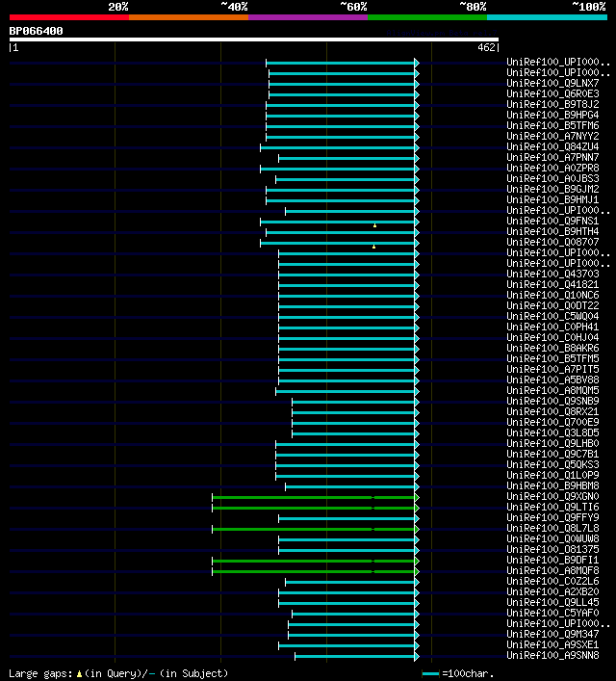The image size is (616, 681).
Task: Click the green alignment bar for Q9XGN0
Action: (x=315, y=497)
